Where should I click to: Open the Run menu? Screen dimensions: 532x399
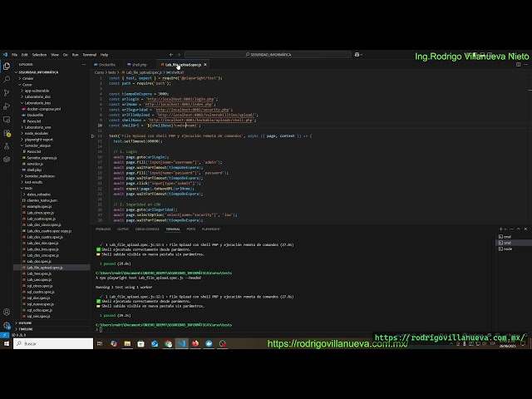(75, 55)
